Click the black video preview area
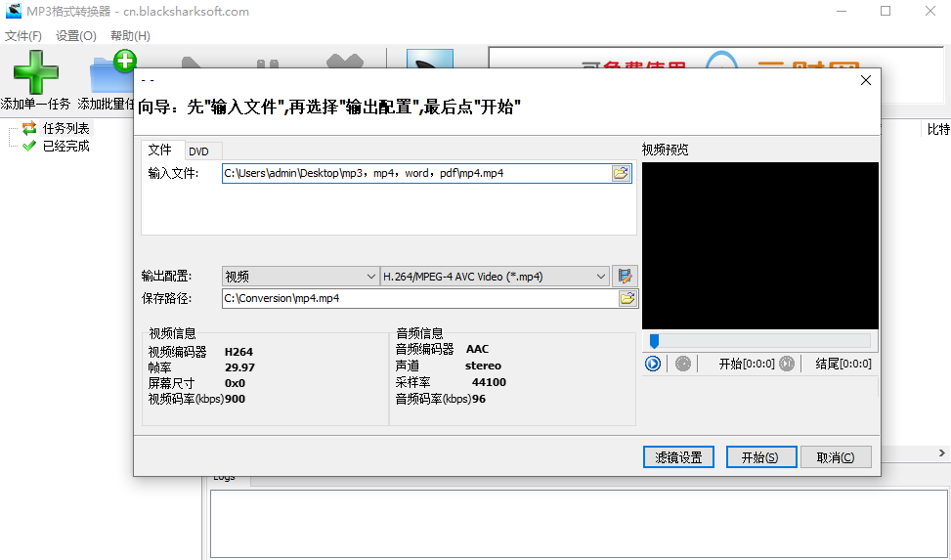The height and width of the screenshot is (560, 951). 760,245
